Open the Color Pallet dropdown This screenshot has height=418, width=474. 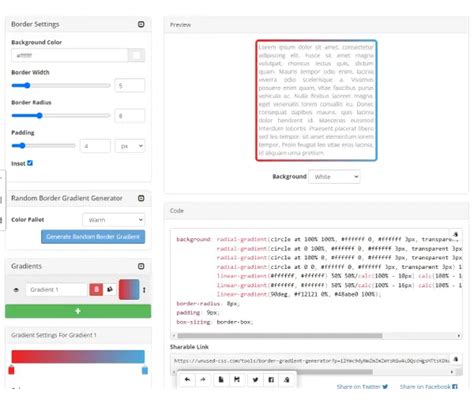(114, 220)
